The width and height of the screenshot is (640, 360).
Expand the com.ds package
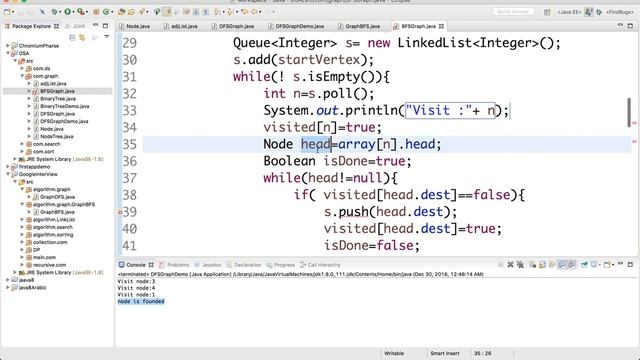pos(22,69)
